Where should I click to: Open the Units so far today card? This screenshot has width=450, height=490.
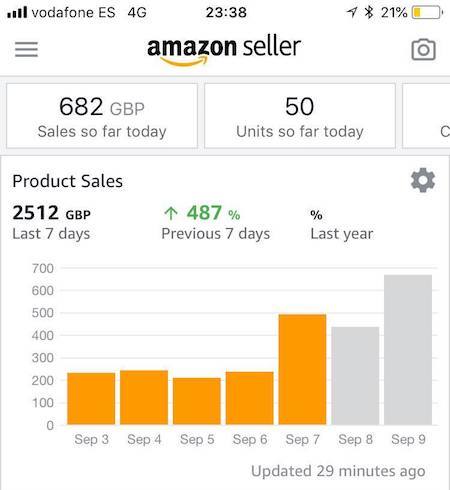pos(300,116)
